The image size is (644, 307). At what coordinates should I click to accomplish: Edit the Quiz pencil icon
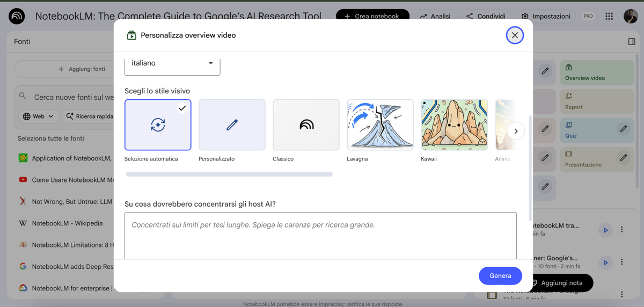(623, 129)
